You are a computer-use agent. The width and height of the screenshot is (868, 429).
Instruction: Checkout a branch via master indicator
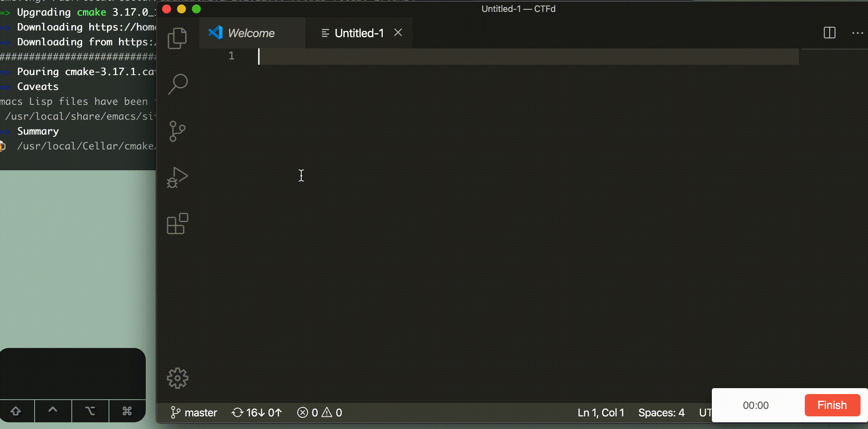[194, 412]
